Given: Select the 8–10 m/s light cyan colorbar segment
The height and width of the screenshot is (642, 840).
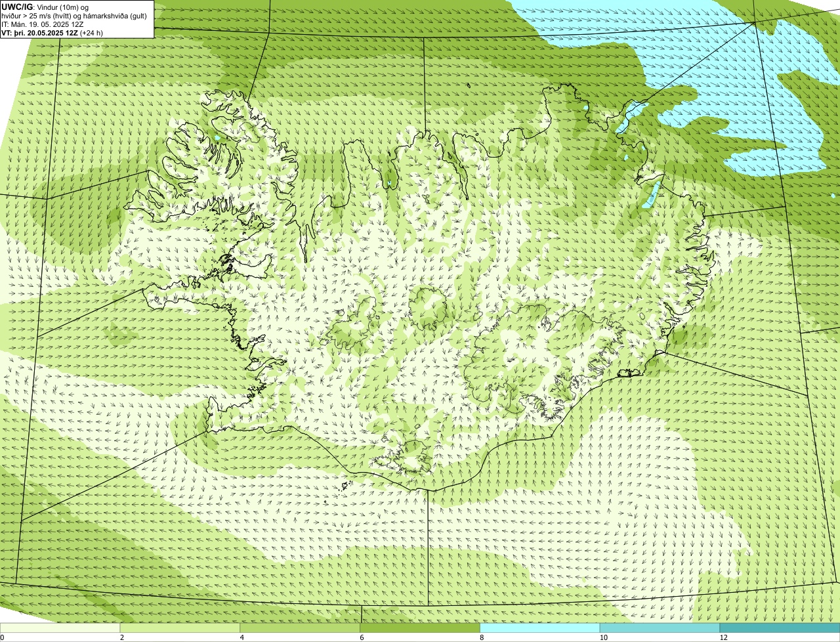Looking at the screenshot, I should tap(540, 628).
